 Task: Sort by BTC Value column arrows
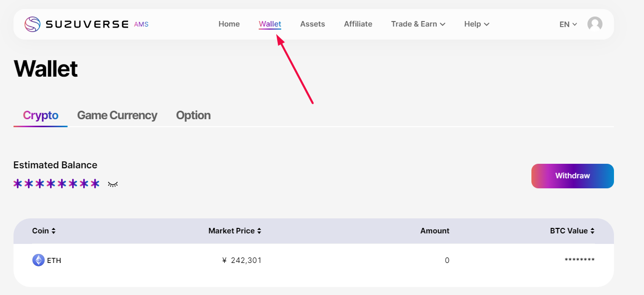pyautogui.click(x=592, y=231)
